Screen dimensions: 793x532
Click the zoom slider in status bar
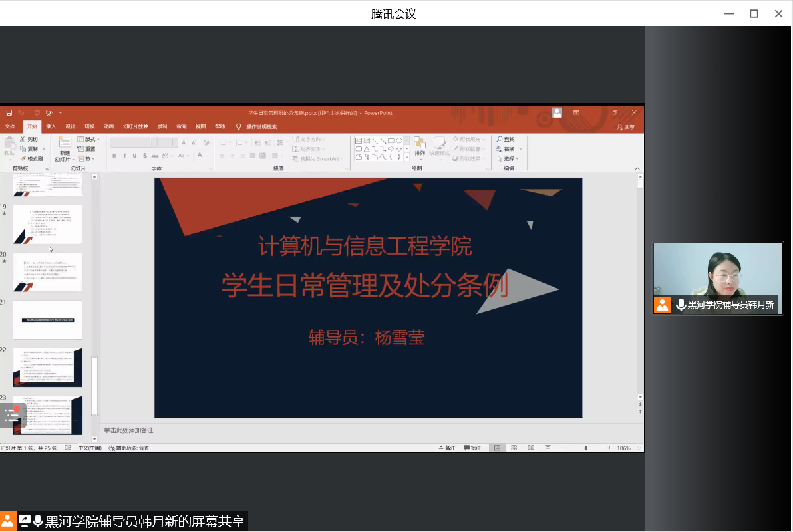(585, 448)
